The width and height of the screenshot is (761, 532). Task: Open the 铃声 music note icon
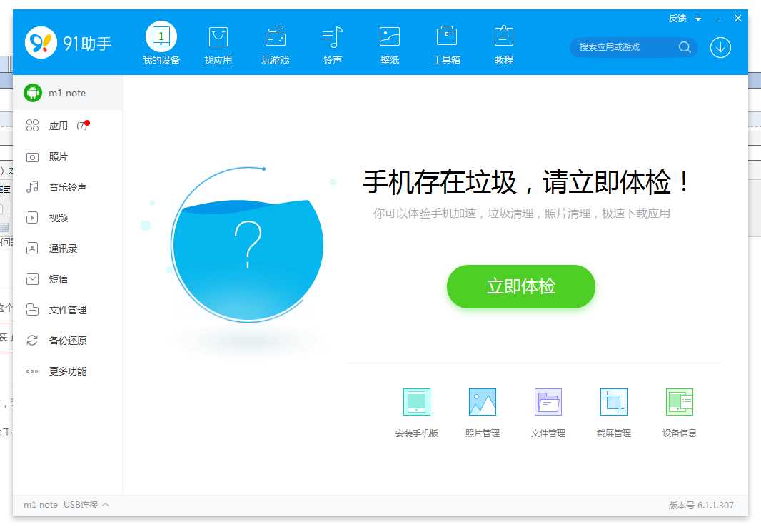pos(333,37)
